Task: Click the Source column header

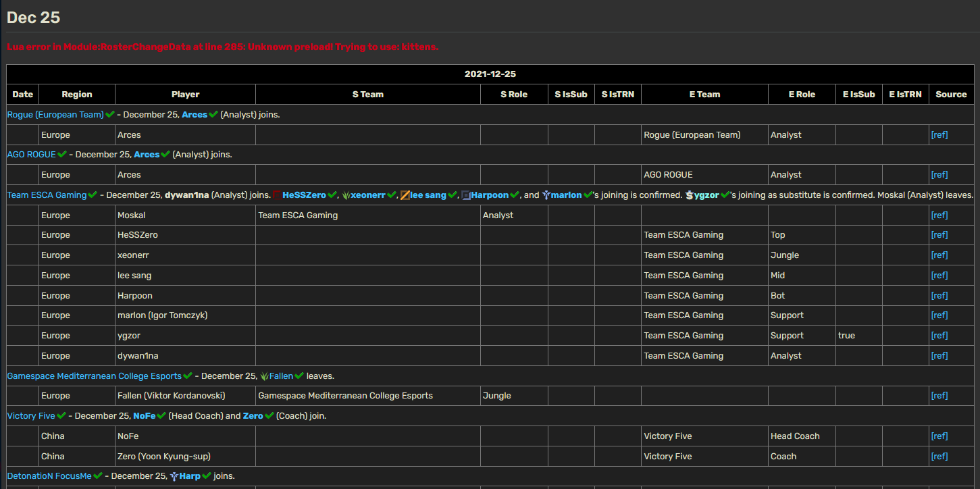Action: (x=951, y=95)
